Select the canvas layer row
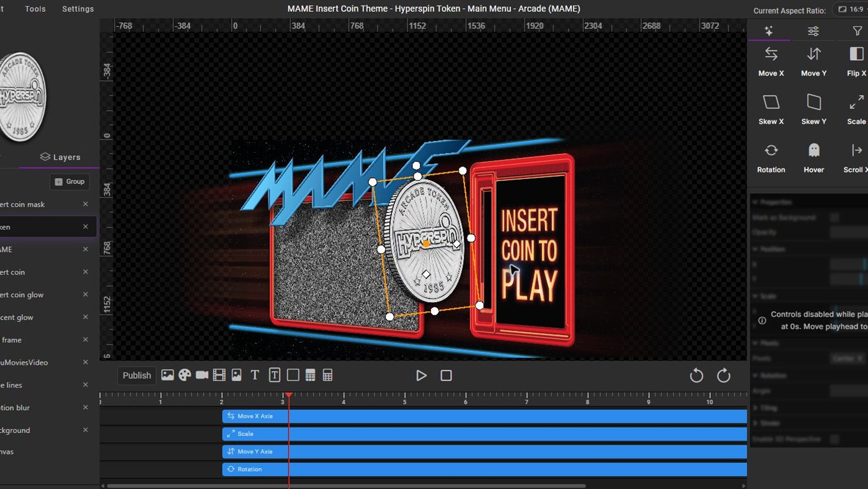 [x=48, y=452]
